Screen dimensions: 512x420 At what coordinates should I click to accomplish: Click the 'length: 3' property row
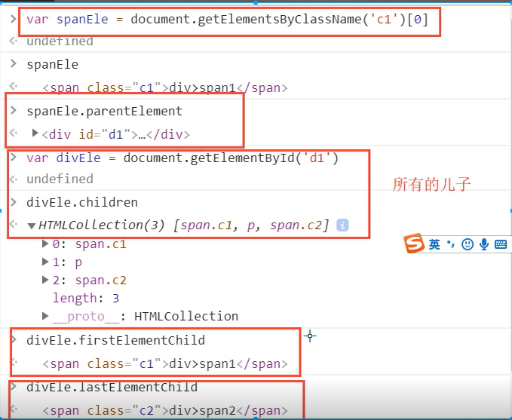[x=85, y=299]
